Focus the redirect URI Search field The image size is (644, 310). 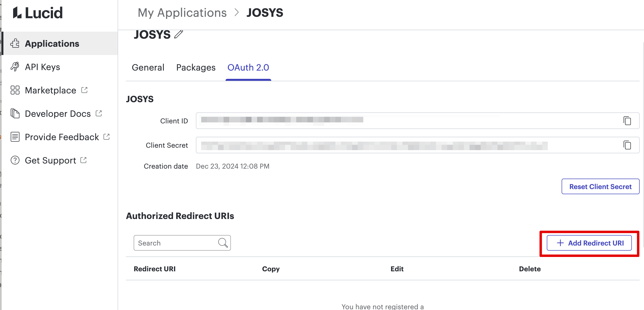[x=175, y=243]
